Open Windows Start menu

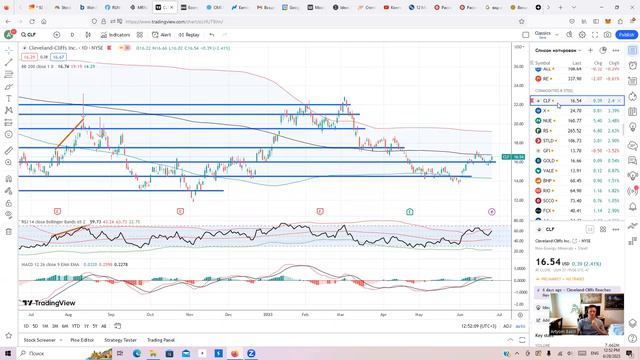click(x=8, y=353)
